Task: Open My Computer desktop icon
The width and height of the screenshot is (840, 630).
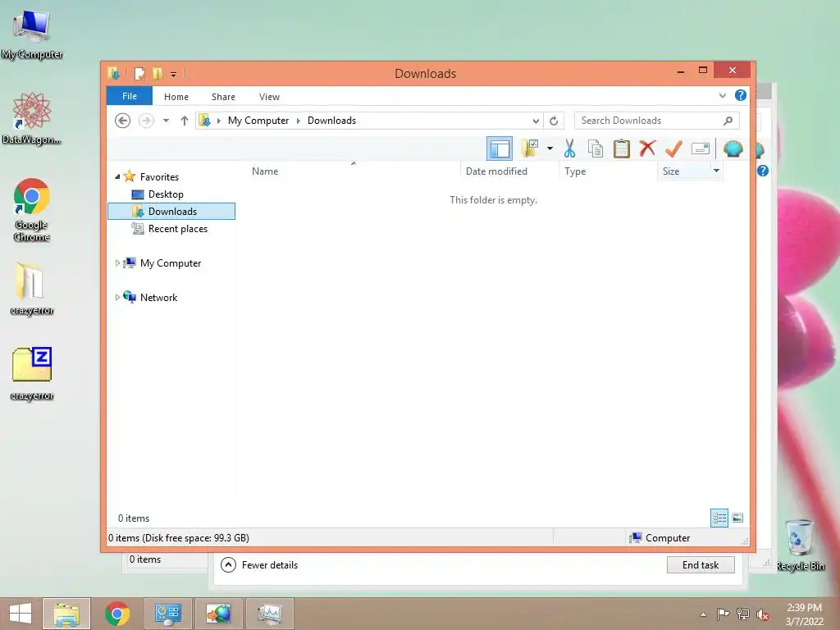Action: coord(32,34)
